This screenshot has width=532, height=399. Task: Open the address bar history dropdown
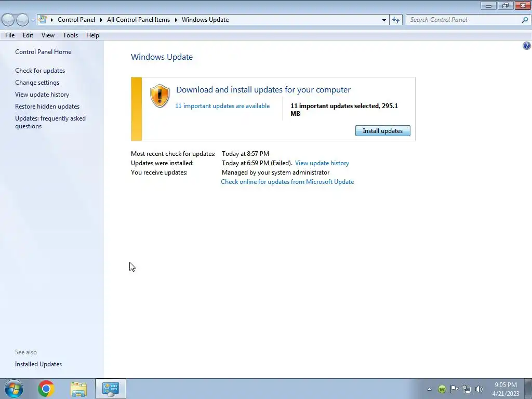pyautogui.click(x=384, y=20)
